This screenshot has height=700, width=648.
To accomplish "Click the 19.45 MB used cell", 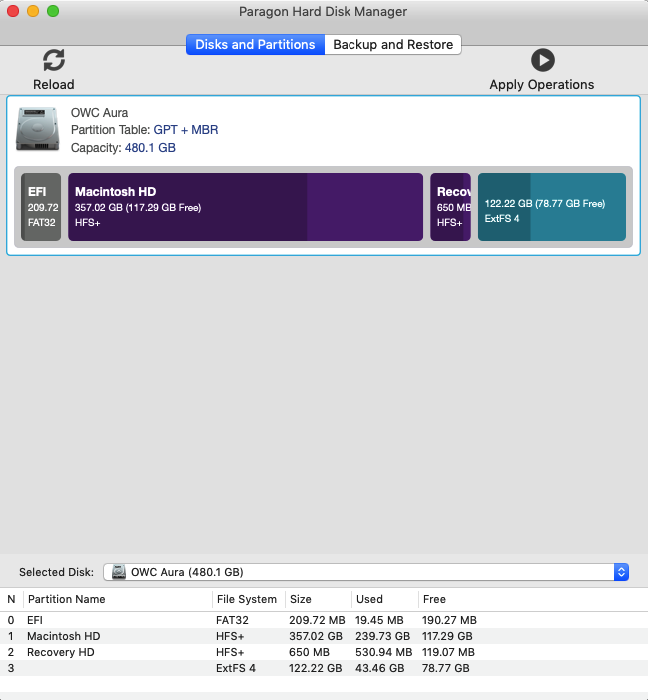I will click(379, 620).
